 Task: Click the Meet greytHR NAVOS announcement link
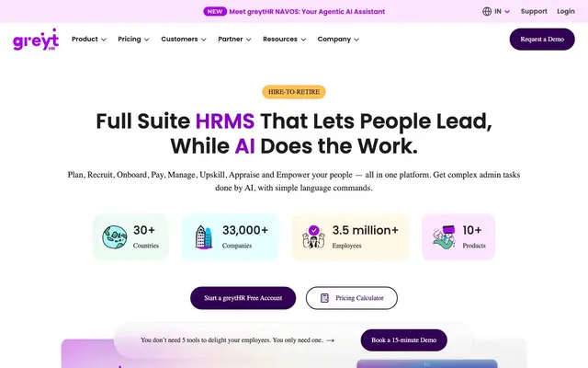click(x=307, y=11)
